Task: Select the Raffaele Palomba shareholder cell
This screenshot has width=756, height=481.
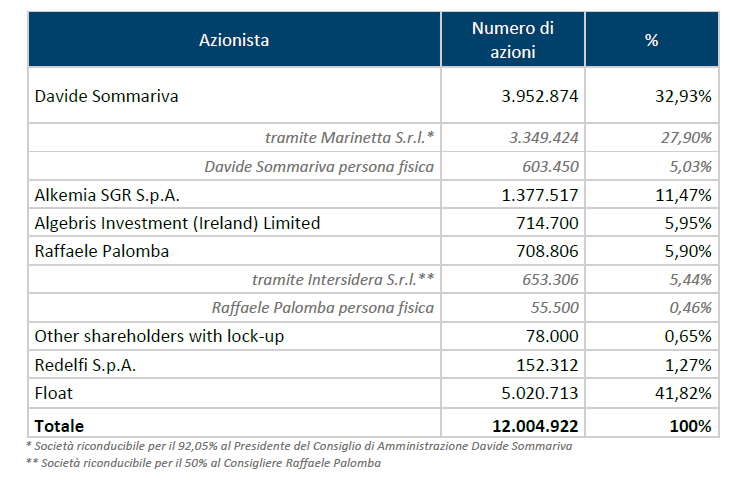Action: pos(101,251)
